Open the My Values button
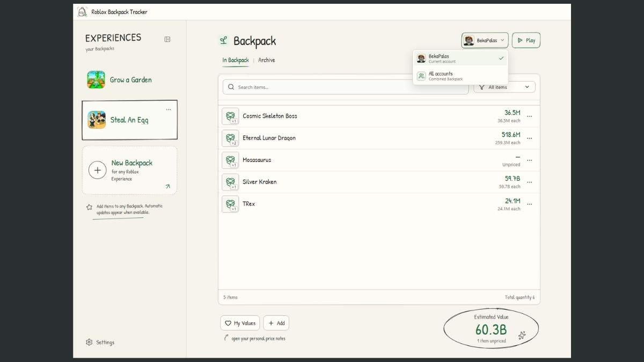The height and width of the screenshot is (362, 644). pos(240,323)
